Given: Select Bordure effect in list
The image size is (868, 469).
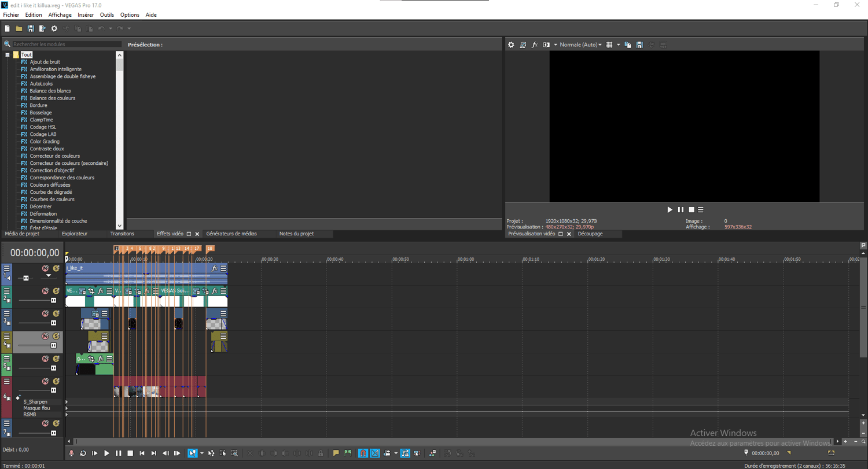Looking at the screenshot, I should 39,105.
